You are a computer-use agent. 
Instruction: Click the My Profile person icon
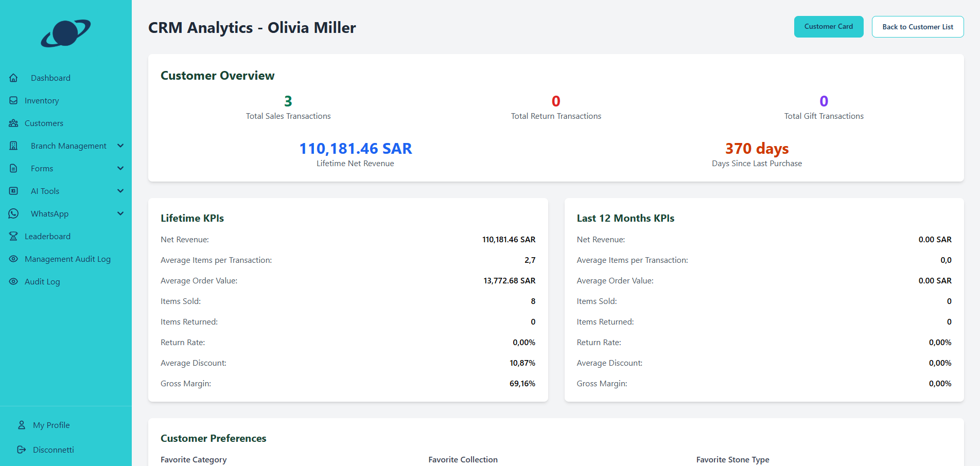(22, 425)
